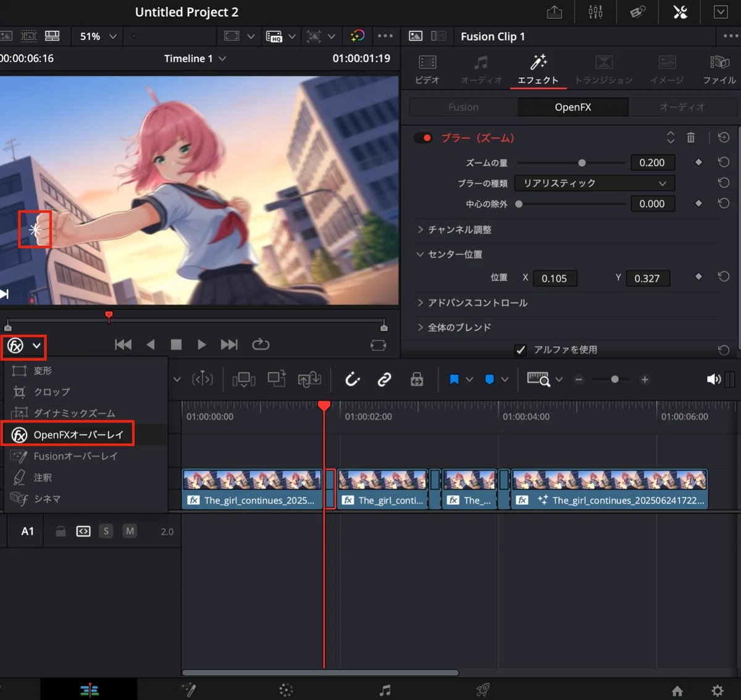
Task: Choose ダイナミックズーム from overlay menu
Action: tap(85, 413)
